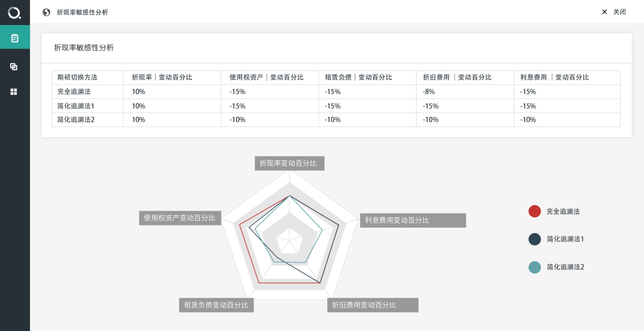Image resolution: width=644 pixels, height=331 pixels.
Task: Select the copy layers sidebar icon
Action: coord(14,67)
